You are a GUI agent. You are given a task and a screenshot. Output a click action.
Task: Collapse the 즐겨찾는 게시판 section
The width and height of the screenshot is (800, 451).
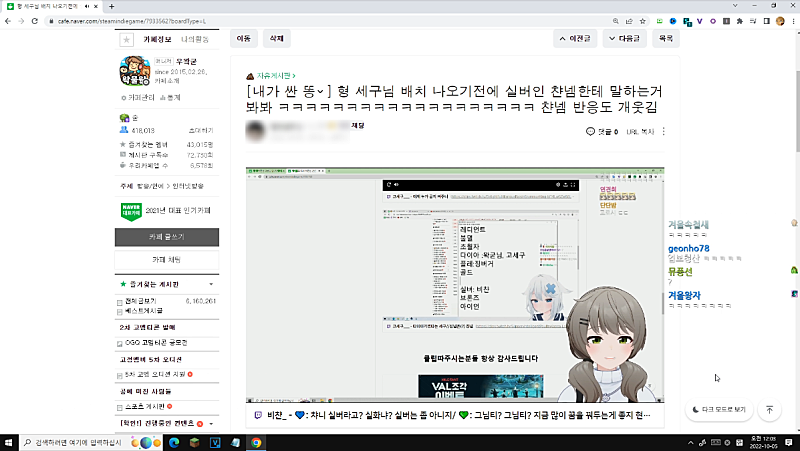(x=211, y=284)
